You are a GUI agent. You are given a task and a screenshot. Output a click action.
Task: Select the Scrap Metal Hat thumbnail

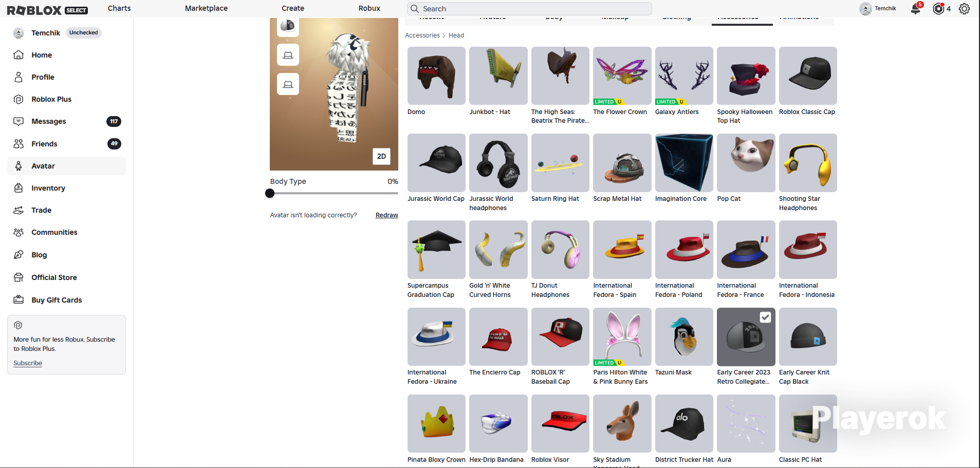click(x=622, y=163)
